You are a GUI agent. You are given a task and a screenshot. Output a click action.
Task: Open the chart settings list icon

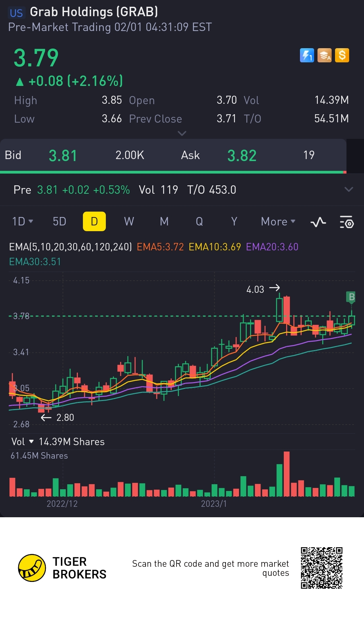pos(346,222)
